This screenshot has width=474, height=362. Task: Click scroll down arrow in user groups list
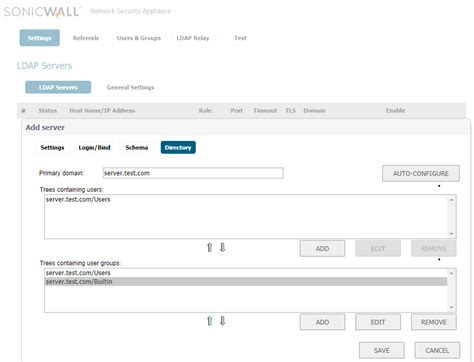pos(452,307)
